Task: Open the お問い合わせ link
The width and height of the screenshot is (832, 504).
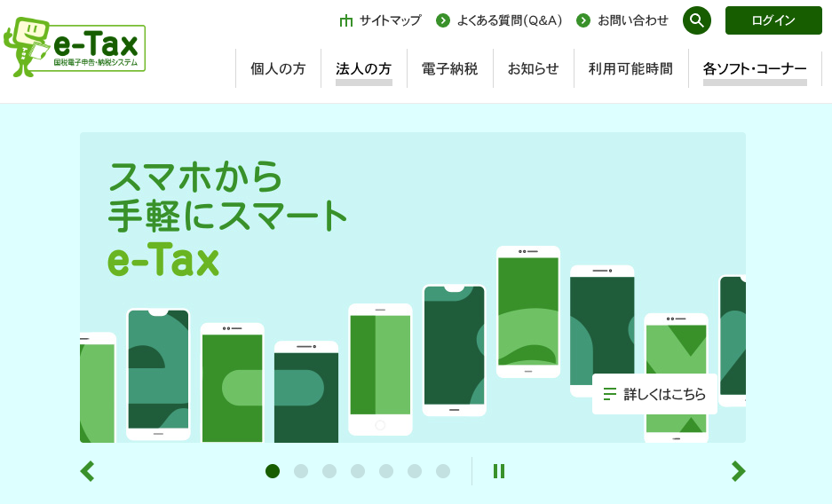Action: point(633,20)
